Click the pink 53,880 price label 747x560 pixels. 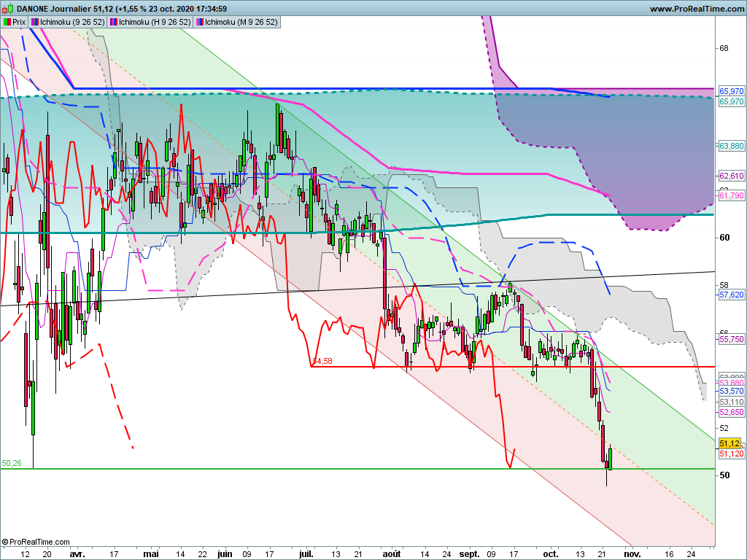tap(731, 383)
